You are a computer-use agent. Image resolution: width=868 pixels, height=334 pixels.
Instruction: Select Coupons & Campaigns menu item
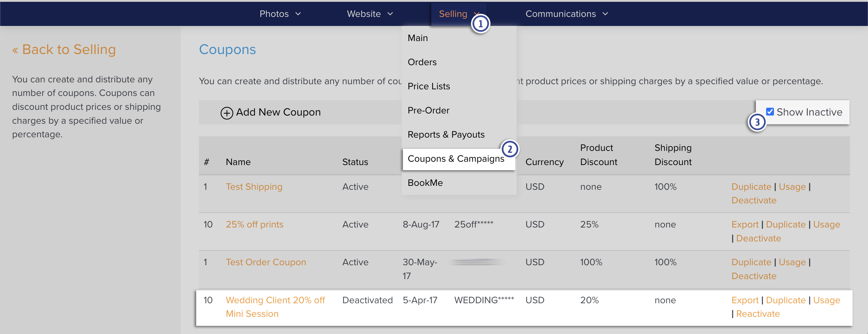[456, 159]
